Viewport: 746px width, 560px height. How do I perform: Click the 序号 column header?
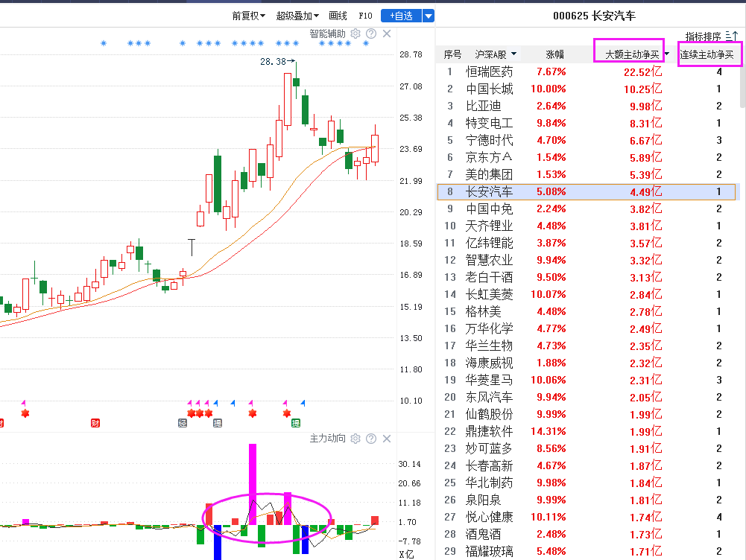pos(452,54)
